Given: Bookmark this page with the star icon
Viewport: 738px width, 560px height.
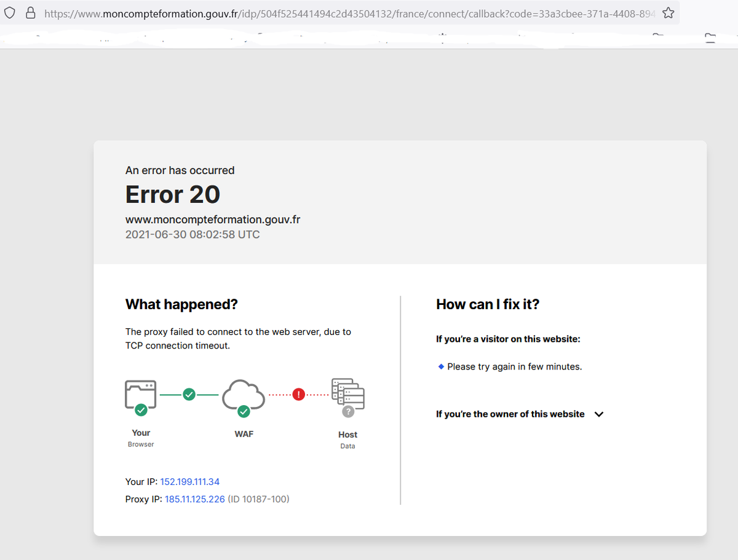Looking at the screenshot, I should (x=669, y=13).
